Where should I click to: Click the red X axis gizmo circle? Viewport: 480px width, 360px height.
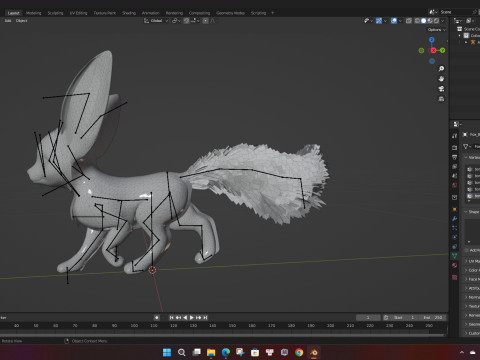tap(433, 50)
